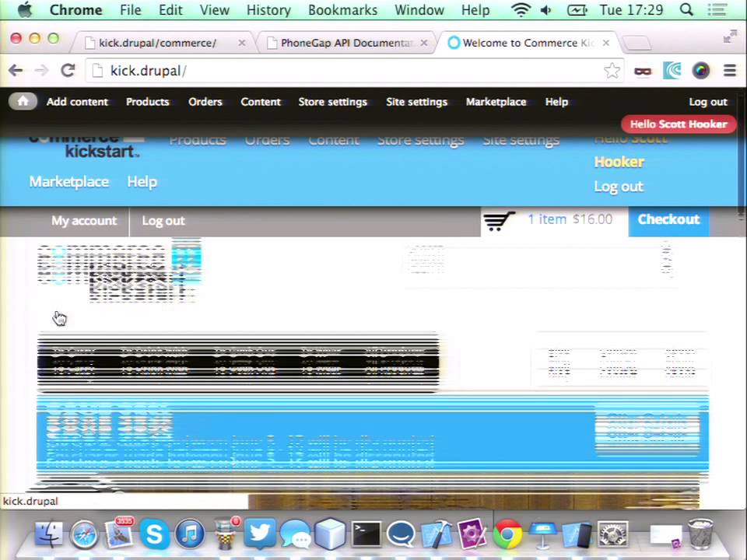Reload the kick.drupal page
The image size is (747, 560).
coord(68,71)
